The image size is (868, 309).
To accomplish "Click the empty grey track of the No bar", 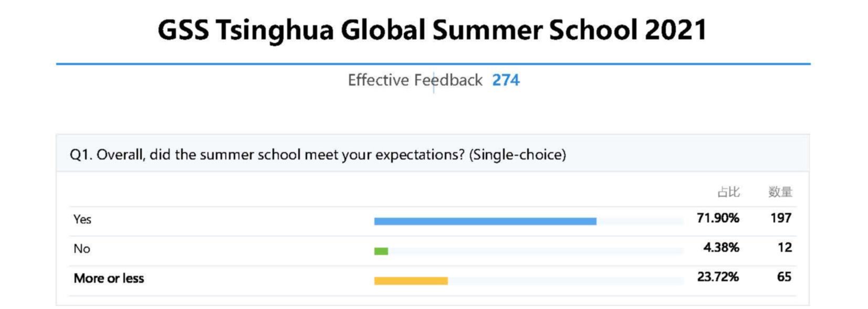I will 536,251.
